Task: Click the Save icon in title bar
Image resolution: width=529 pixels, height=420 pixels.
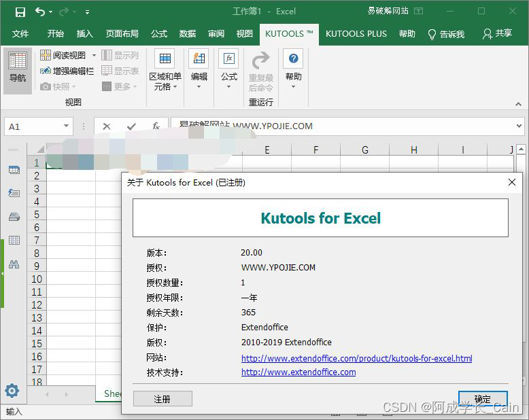Action: tap(20, 12)
